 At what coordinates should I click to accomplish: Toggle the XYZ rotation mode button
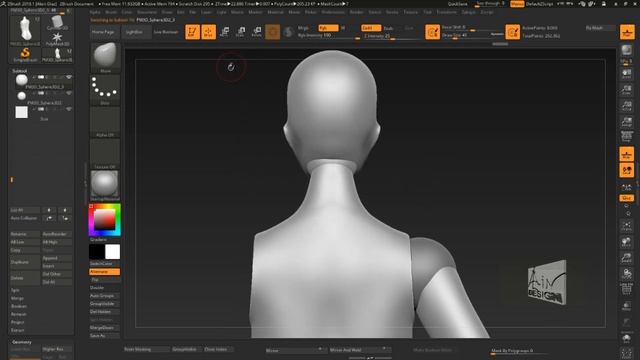(x=627, y=198)
